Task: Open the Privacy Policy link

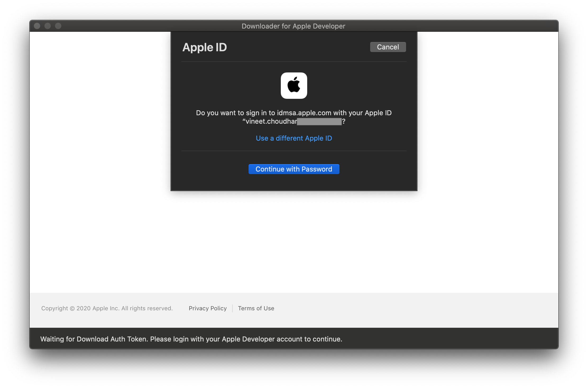Action: click(x=208, y=308)
